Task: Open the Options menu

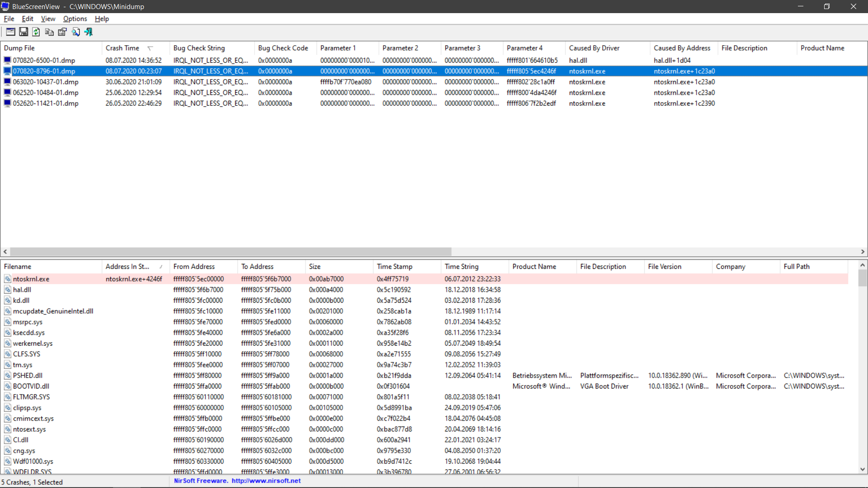Action: coord(75,19)
